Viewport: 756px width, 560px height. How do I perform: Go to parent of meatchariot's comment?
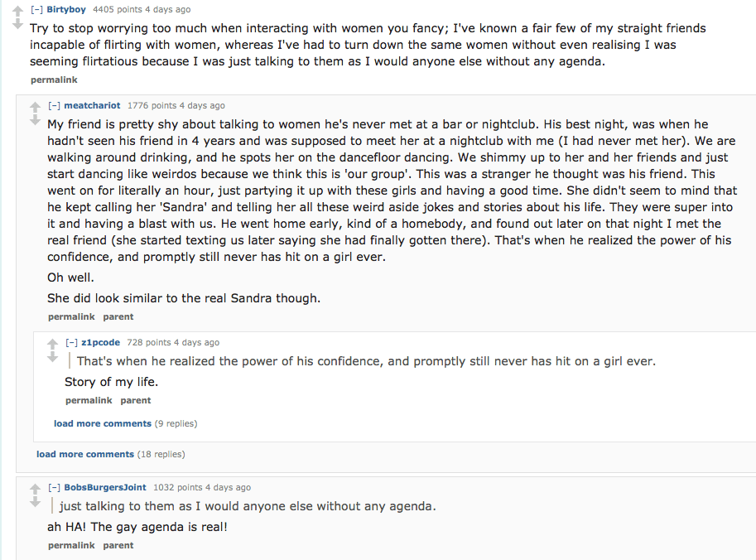pos(118,317)
